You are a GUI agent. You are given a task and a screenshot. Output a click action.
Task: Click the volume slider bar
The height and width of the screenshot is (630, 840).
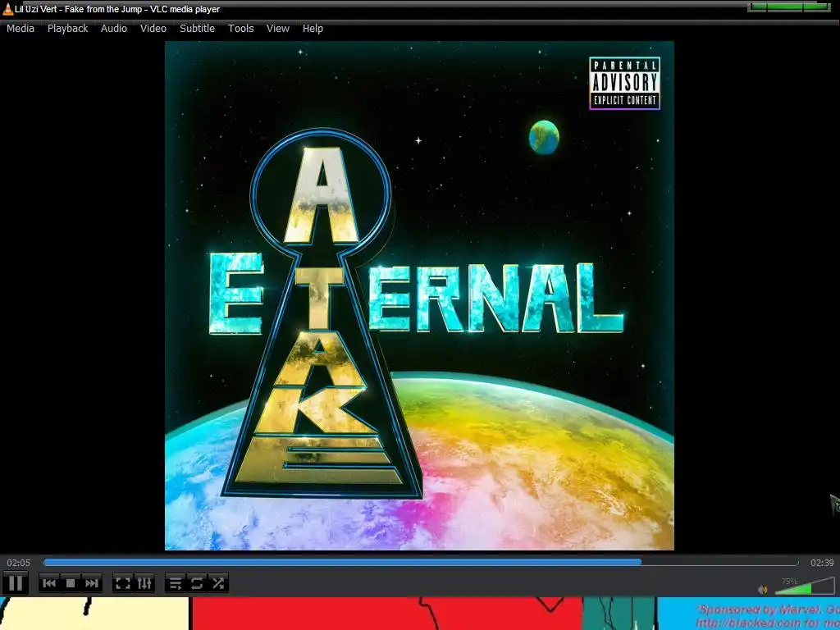804,586
